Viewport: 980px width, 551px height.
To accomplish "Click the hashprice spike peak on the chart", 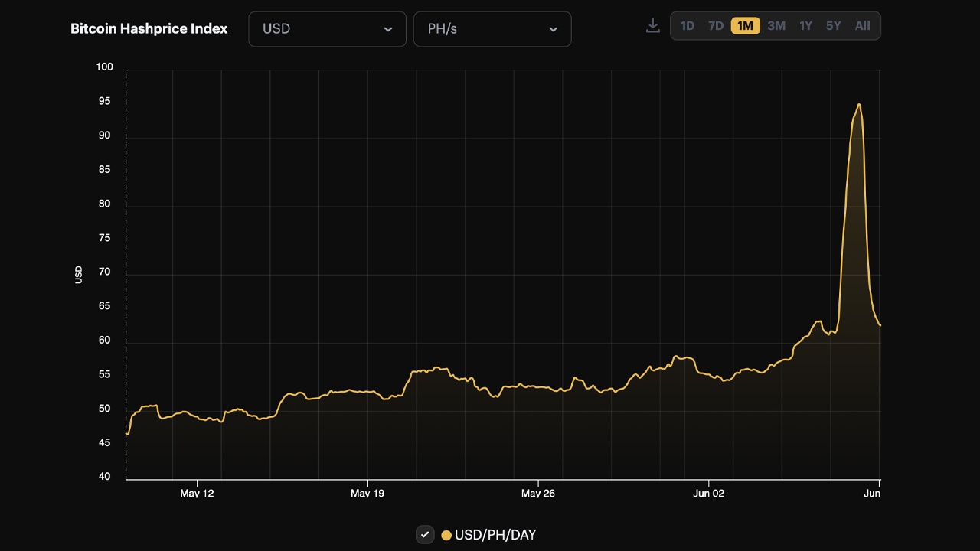I will tap(858, 104).
